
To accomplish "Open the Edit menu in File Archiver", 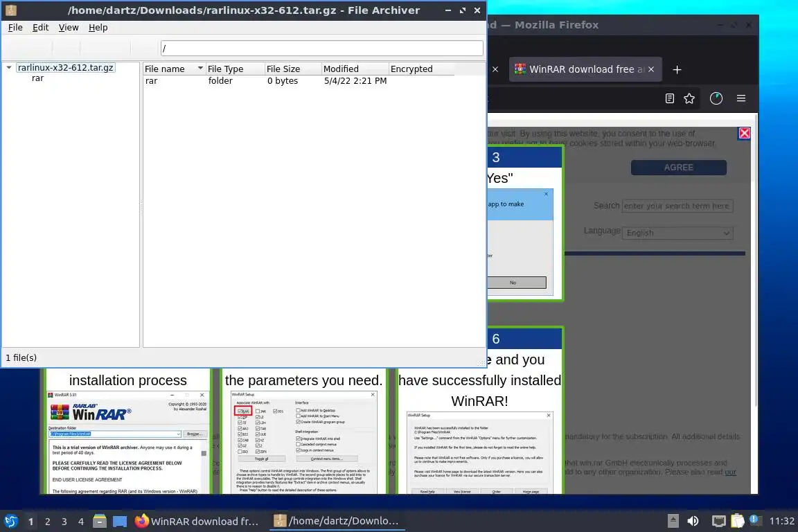I will (40, 28).
